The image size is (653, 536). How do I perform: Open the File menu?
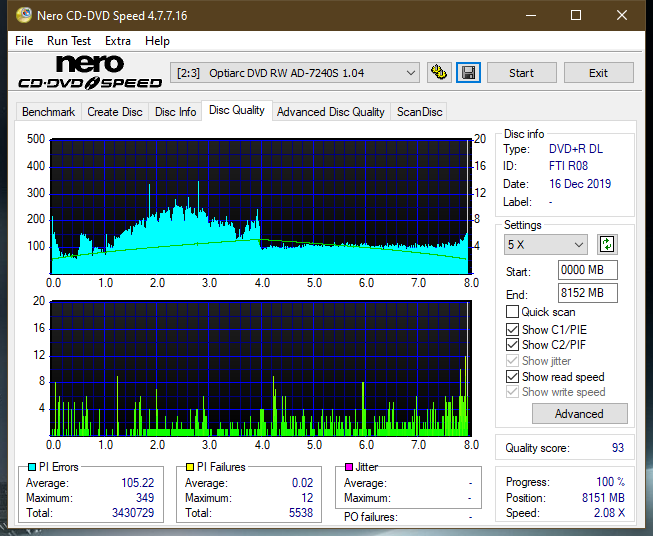(24, 41)
